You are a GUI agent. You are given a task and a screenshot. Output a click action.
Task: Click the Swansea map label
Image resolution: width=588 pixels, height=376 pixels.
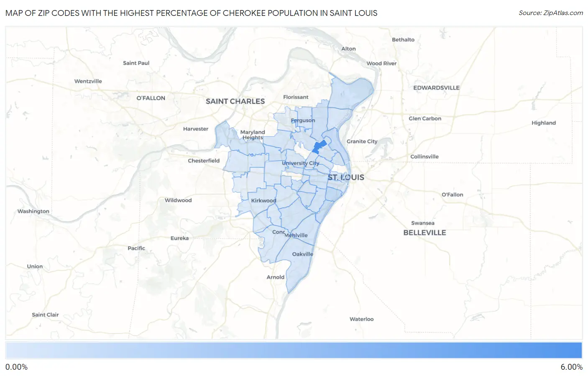[423, 223]
